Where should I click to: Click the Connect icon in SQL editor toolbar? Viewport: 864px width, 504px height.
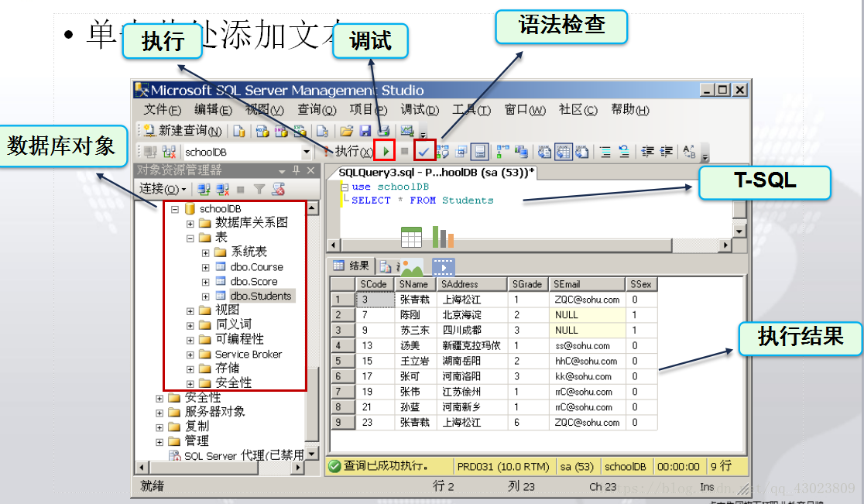point(150,152)
